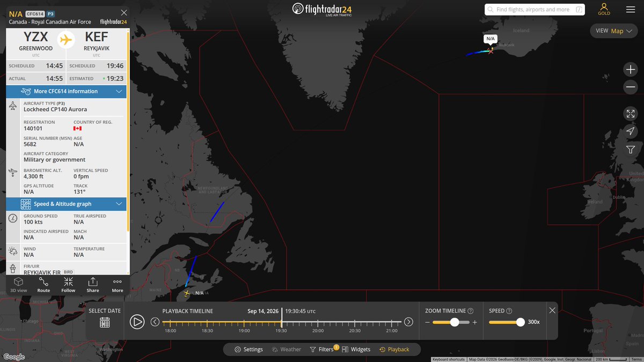Share this flight
644x362 pixels.
pos(93,284)
